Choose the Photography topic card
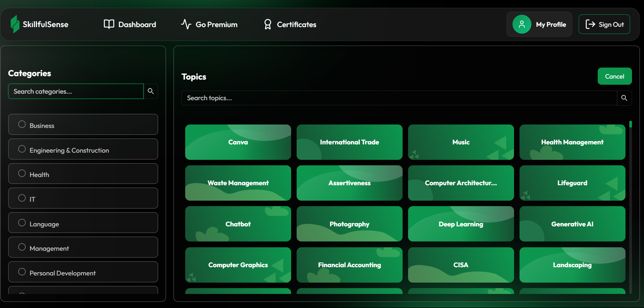 click(349, 224)
